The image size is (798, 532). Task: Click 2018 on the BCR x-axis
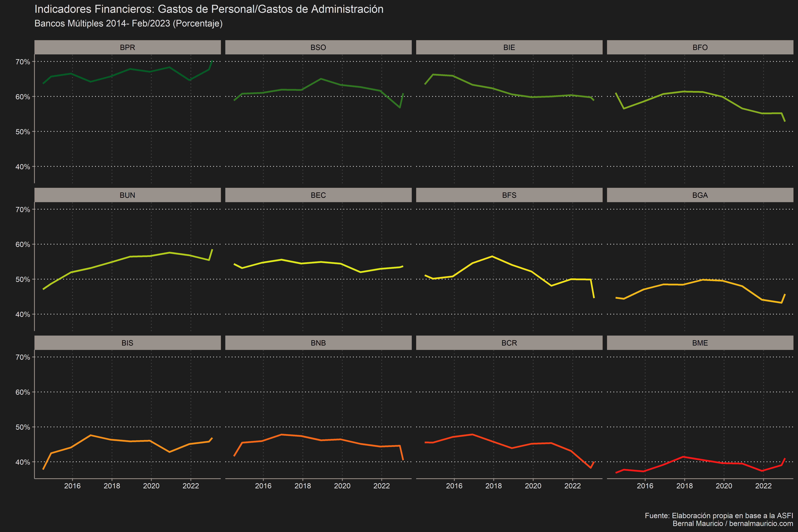(x=494, y=486)
